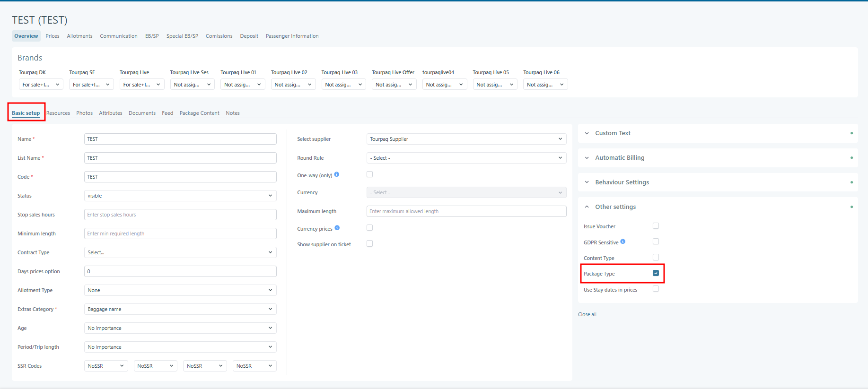This screenshot has height=389, width=868.
Task: Switch to the Prices tab
Action: (53, 36)
